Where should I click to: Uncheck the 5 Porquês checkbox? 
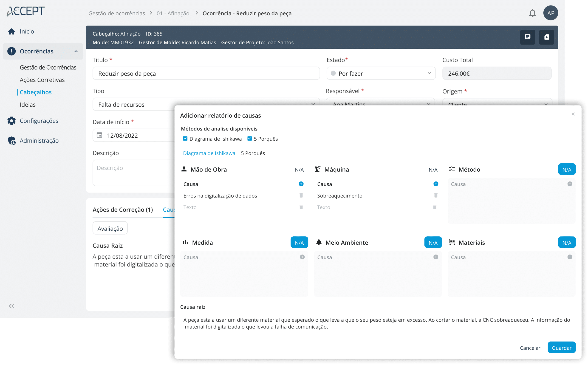[x=250, y=139]
